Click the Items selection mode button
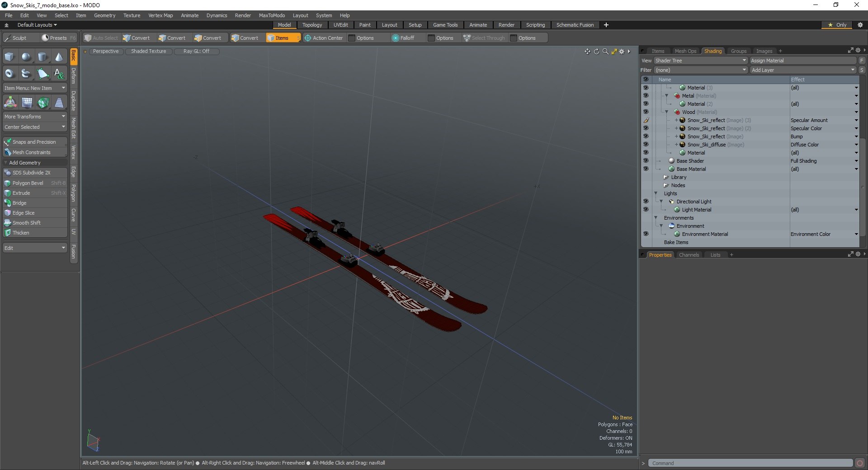This screenshot has height=470, width=868. click(x=283, y=38)
